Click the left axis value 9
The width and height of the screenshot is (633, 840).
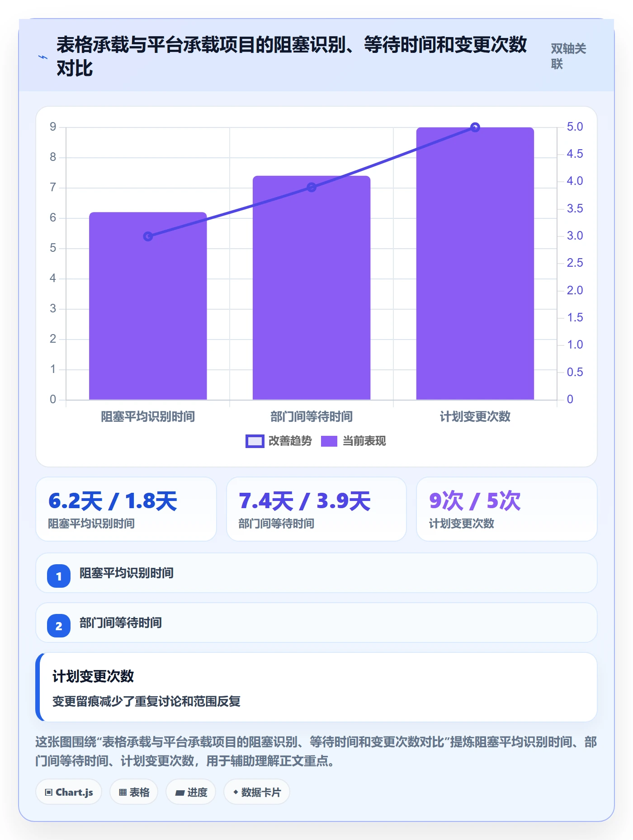pyautogui.click(x=53, y=127)
